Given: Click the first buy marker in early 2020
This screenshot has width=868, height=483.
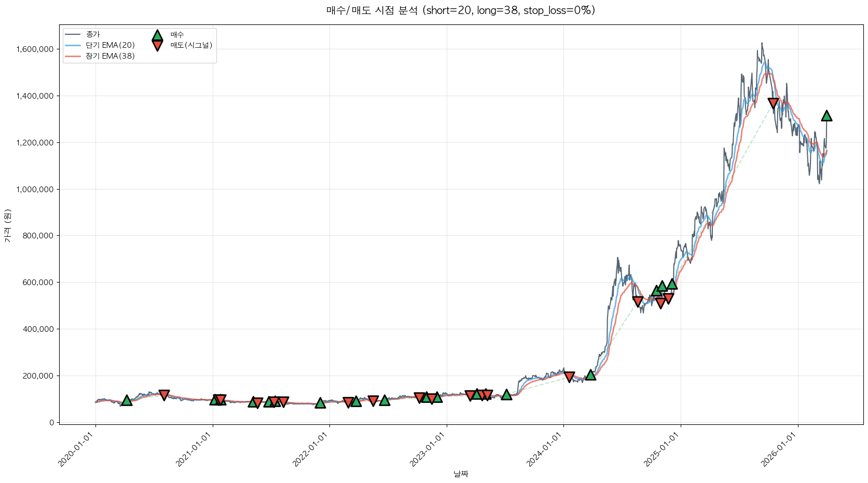Looking at the screenshot, I should tap(127, 400).
